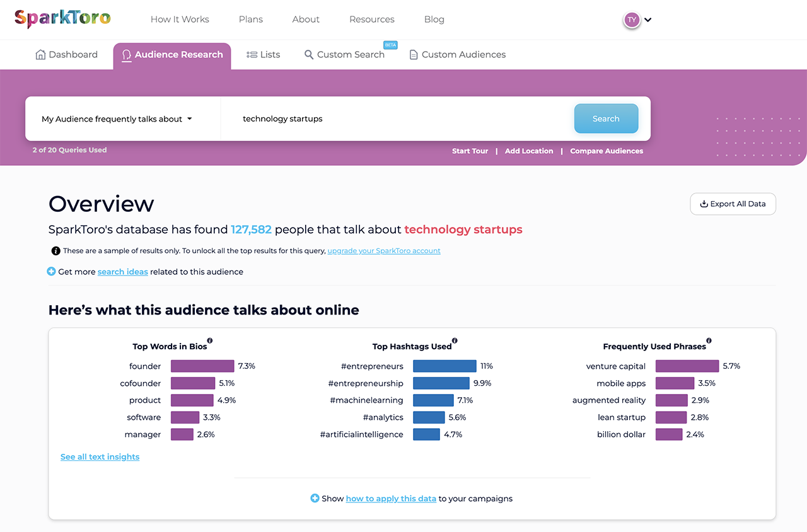Image resolution: width=807 pixels, height=532 pixels.
Task: Click the Custom Audiences document icon
Action: pyautogui.click(x=414, y=55)
